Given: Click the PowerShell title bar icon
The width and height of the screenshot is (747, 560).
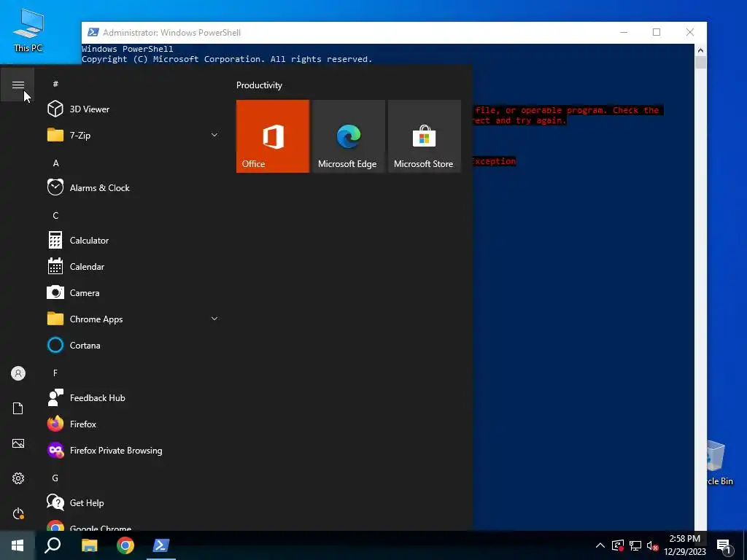Looking at the screenshot, I should click(93, 32).
